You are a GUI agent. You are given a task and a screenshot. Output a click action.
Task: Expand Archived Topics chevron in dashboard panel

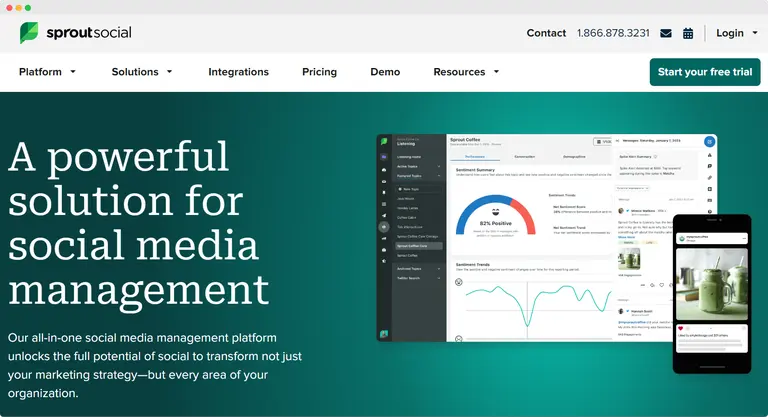[439, 269]
